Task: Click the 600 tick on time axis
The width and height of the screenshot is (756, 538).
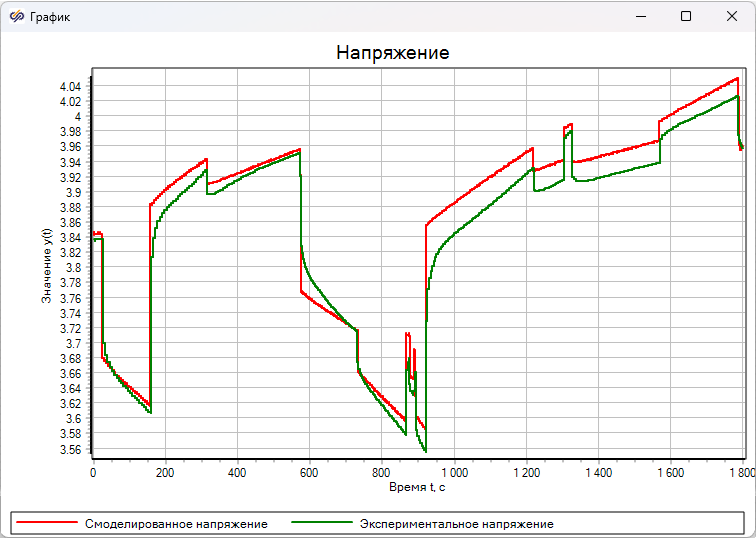Action: pos(308,471)
